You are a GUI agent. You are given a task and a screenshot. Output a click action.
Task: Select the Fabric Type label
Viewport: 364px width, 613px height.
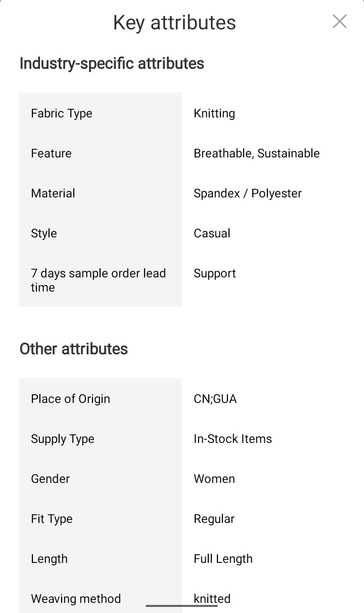(x=62, y=113)
